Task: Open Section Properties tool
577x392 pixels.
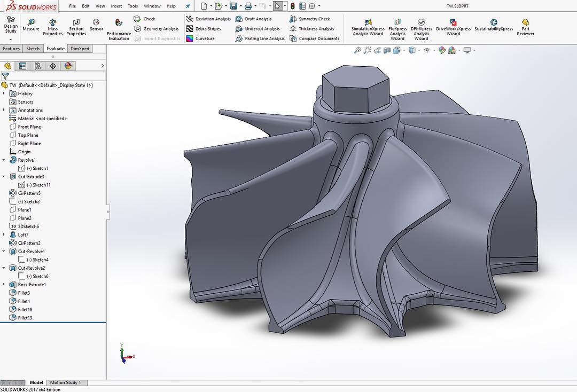Action: point(76,27)
